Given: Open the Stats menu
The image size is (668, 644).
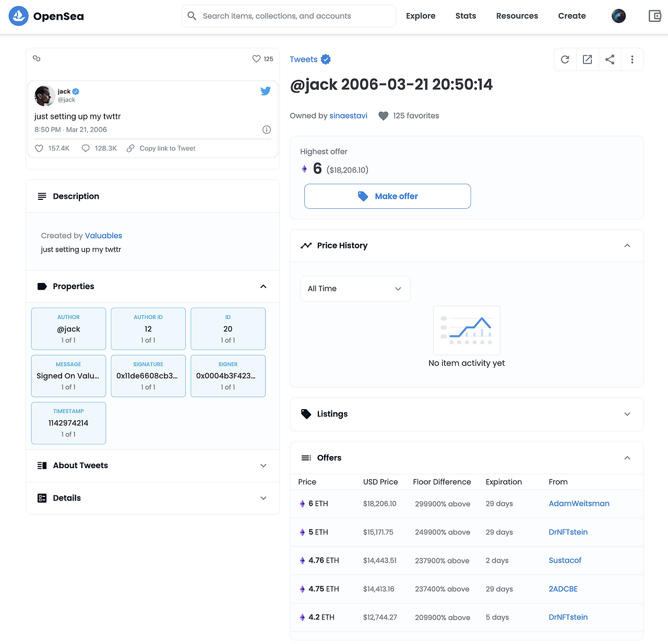Looking at the screenshot, I should [x=466, y=16].
